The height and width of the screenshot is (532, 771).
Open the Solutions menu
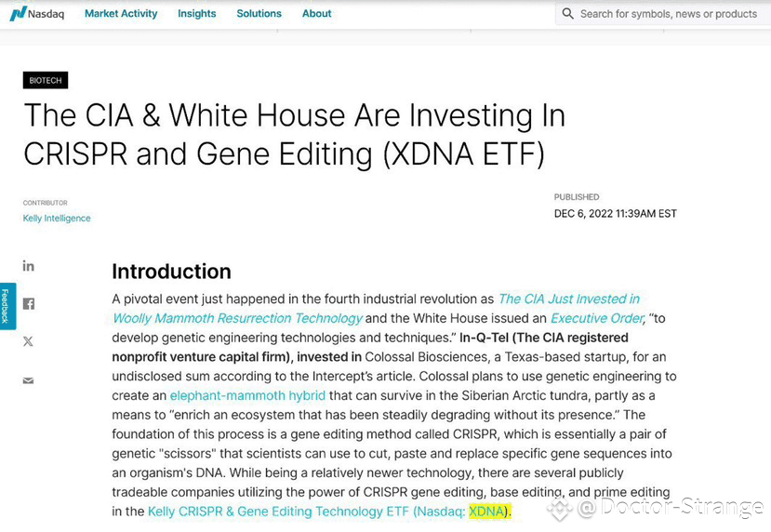coord(259,14)
